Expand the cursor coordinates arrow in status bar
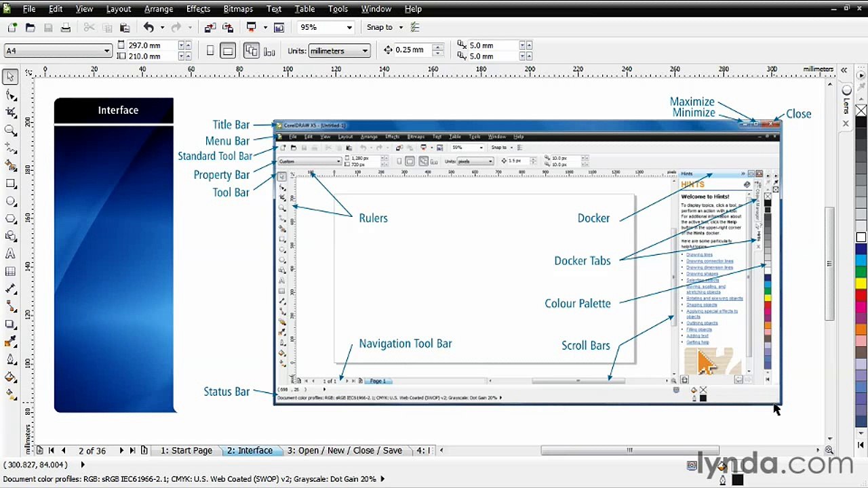 83,464
